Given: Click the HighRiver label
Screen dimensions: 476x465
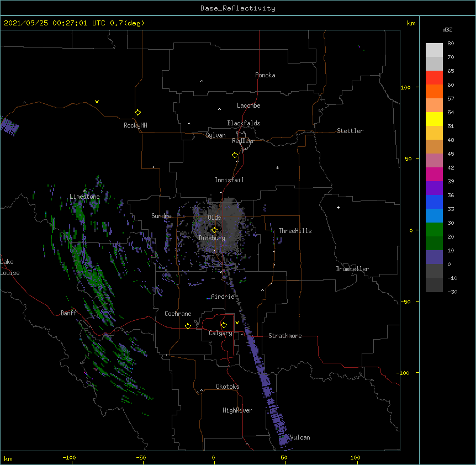Looking at the screenshot, I should click(237, 410).
